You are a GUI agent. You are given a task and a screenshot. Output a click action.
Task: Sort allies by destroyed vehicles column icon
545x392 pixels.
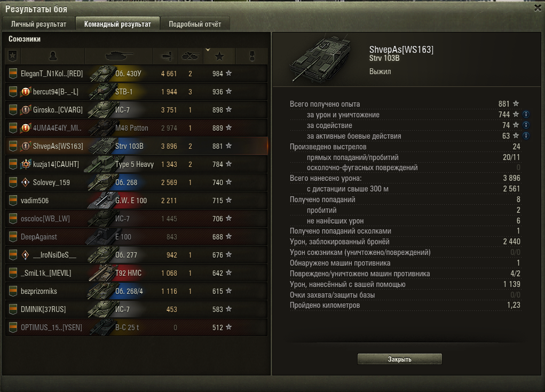pos(191,56)
